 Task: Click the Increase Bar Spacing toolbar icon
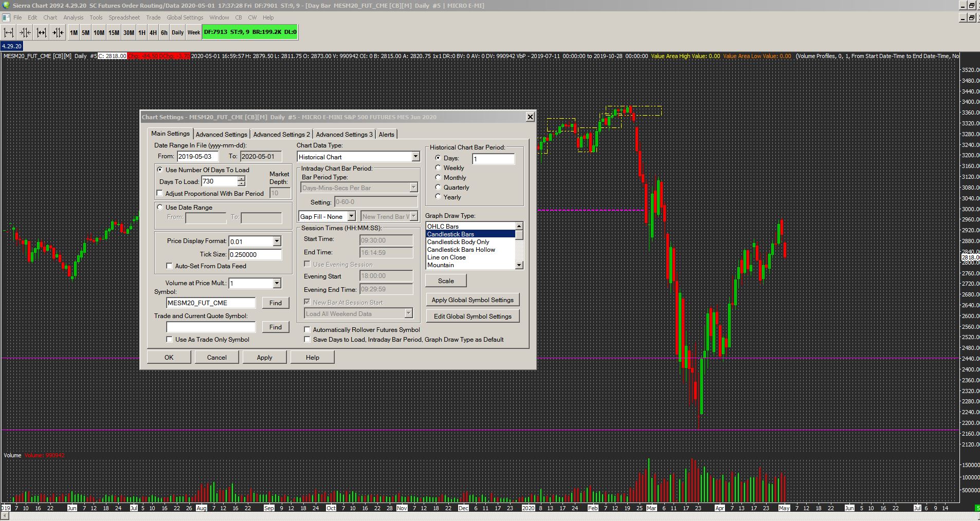(x=9, y=32)
